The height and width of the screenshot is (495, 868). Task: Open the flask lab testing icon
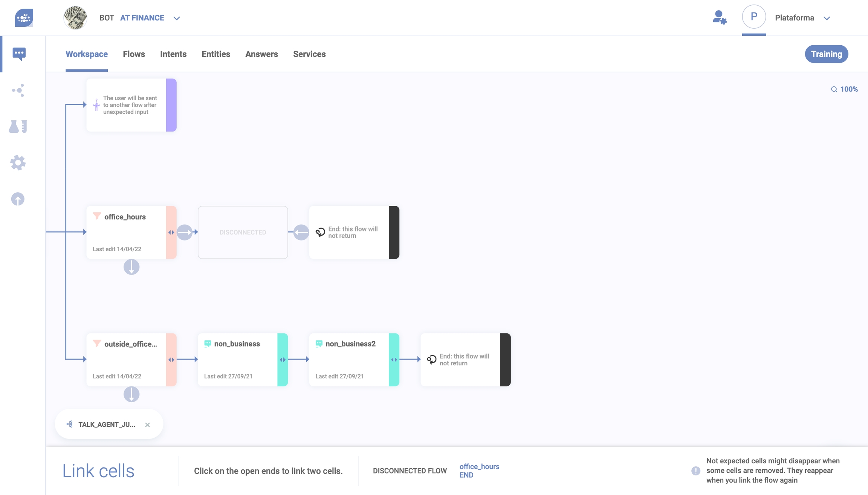tap(18, 126)
